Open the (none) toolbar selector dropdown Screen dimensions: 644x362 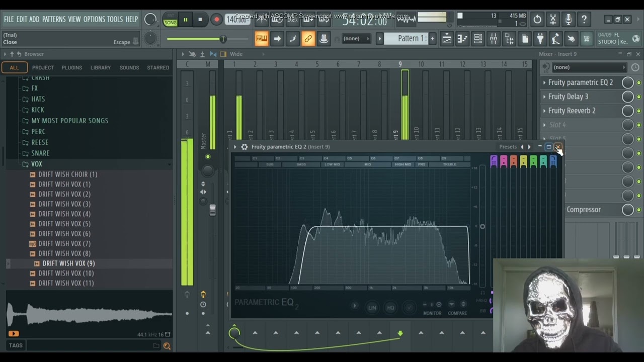tap(356, 39)
